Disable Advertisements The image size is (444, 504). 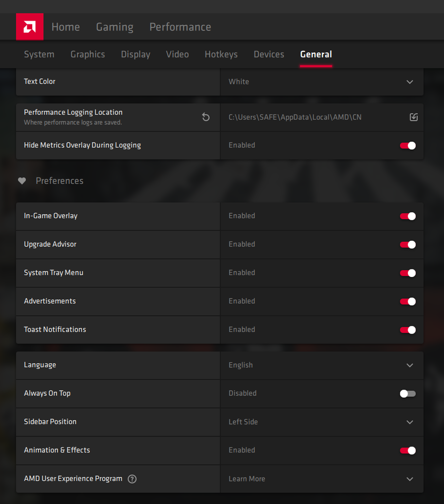tap(408, 302)
